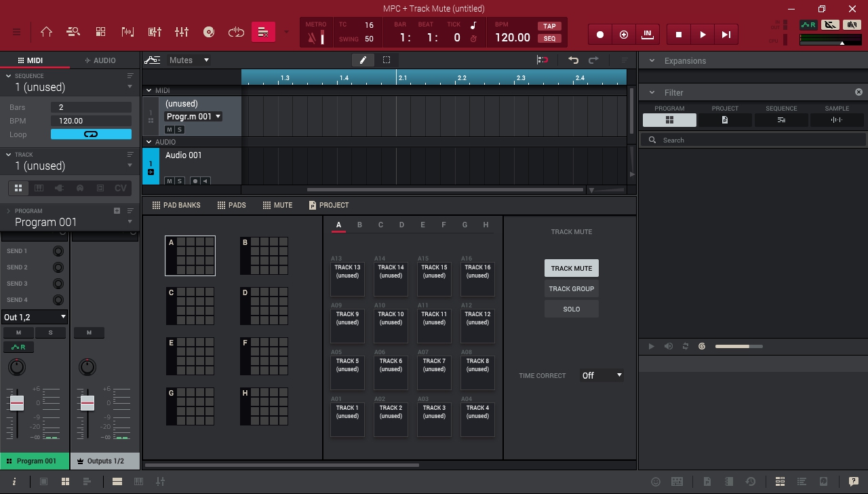Click the Outputs 1/2 volume fader
This screenshot has width=868, height=494.
[87, 403]
